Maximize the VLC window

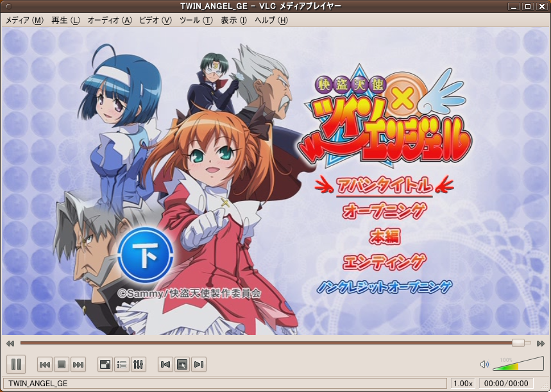click(527, 6)
